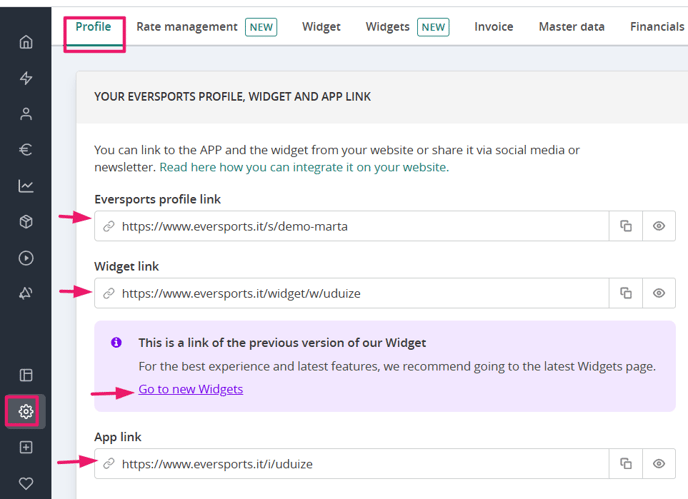The width and height of the screenshot is (688, 499).
Task: Click chain icon in Widget link field
Action: coord(109,294)
